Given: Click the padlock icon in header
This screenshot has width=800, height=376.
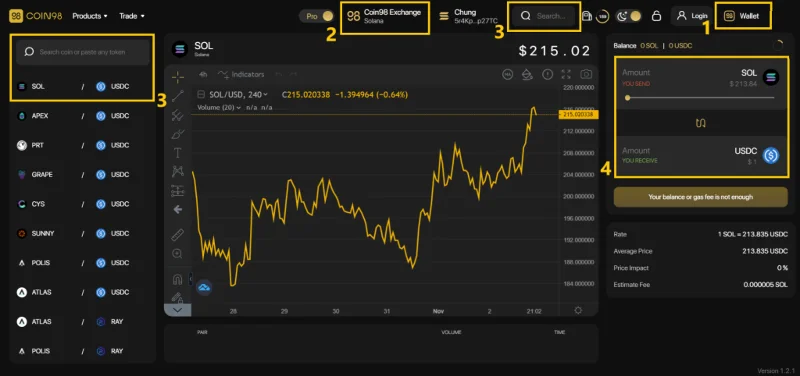Looking at the screenshot, I should [657, 16].
